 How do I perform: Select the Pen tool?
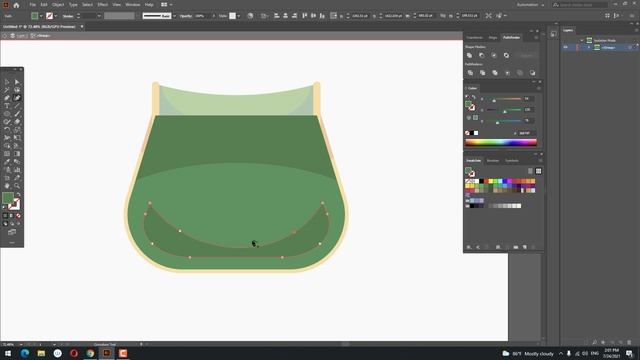(x=7, y=98)
